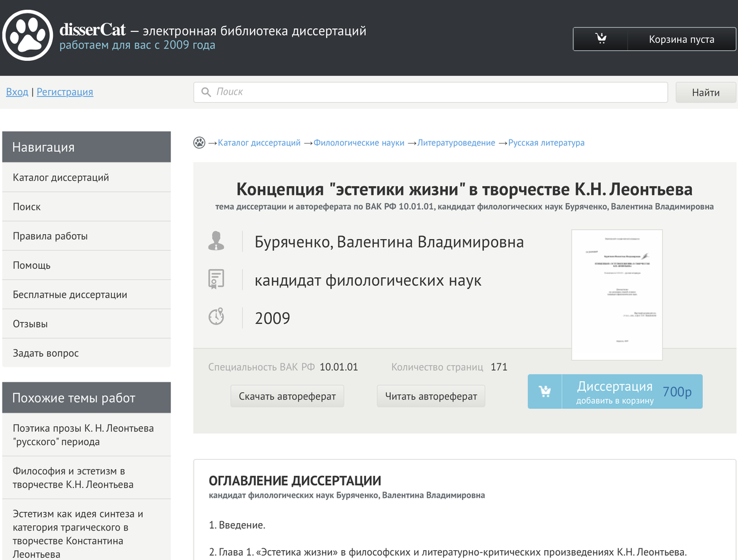738x560 pixels.
Task: Follow Русская литература breadcrumb link
Action: coord(546,143)
